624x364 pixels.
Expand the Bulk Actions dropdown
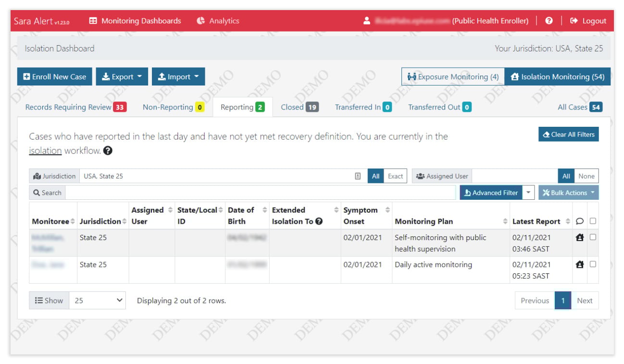pyautogui.click(x=569, y=193)
